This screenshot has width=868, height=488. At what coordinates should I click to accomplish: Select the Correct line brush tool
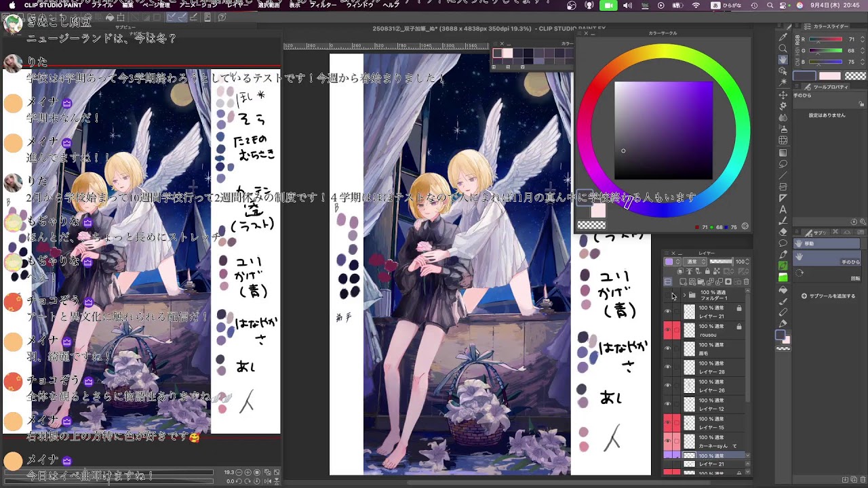[x=783, y=221]
